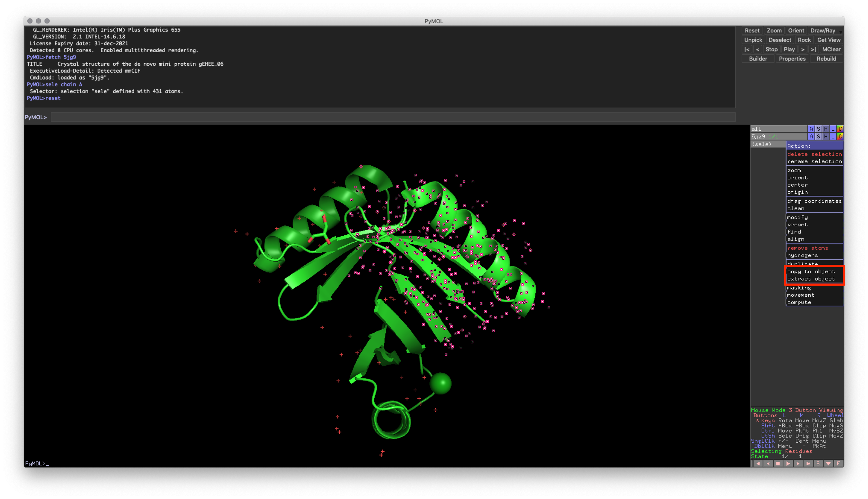Viewport: 868px width, 499px height.
Task: Click the Reset view button
Action: [752, 31]
